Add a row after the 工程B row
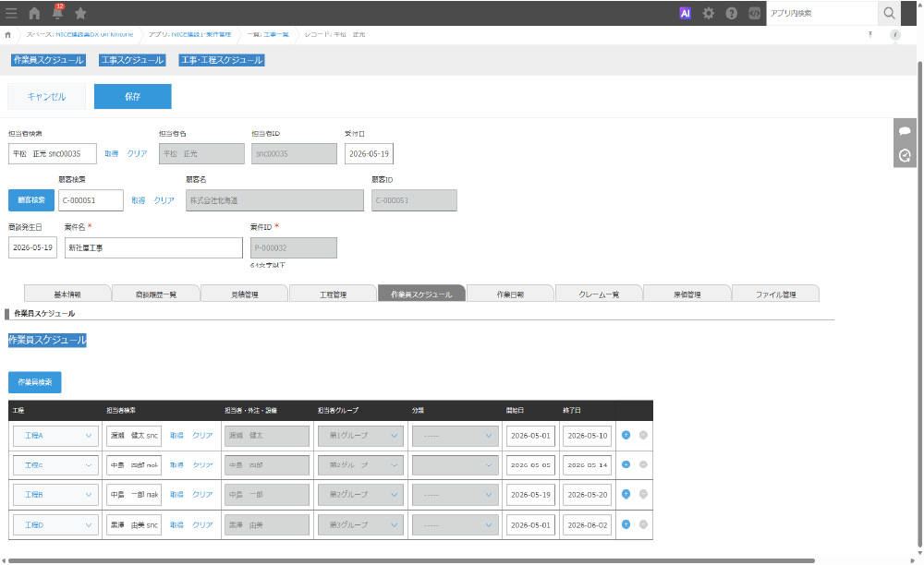The height and width of the screenshot is (565, 924). click(x=626, y=494)
